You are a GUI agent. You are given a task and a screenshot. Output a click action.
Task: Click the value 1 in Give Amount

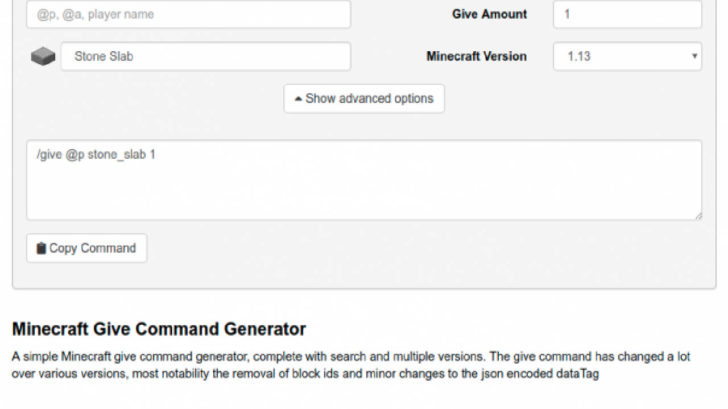[567, 14]
